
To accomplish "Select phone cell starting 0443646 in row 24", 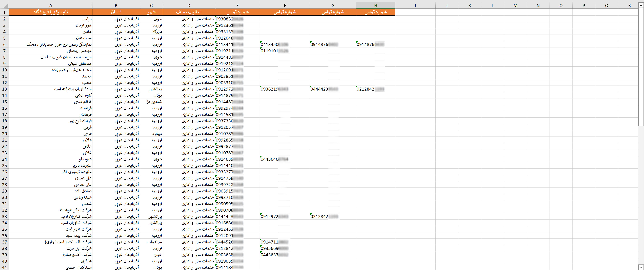I will [x=285, y=159].
